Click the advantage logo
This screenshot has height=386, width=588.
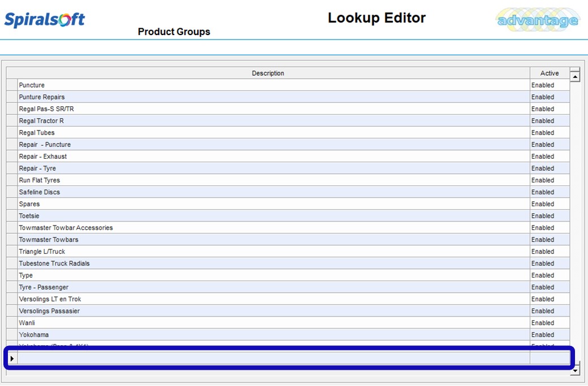click(538, 20)
